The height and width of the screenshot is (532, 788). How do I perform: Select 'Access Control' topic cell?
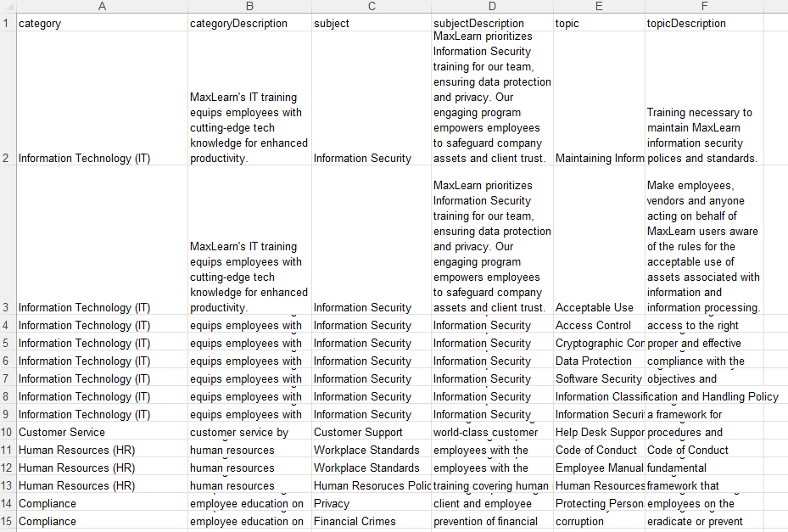[599, 325]
